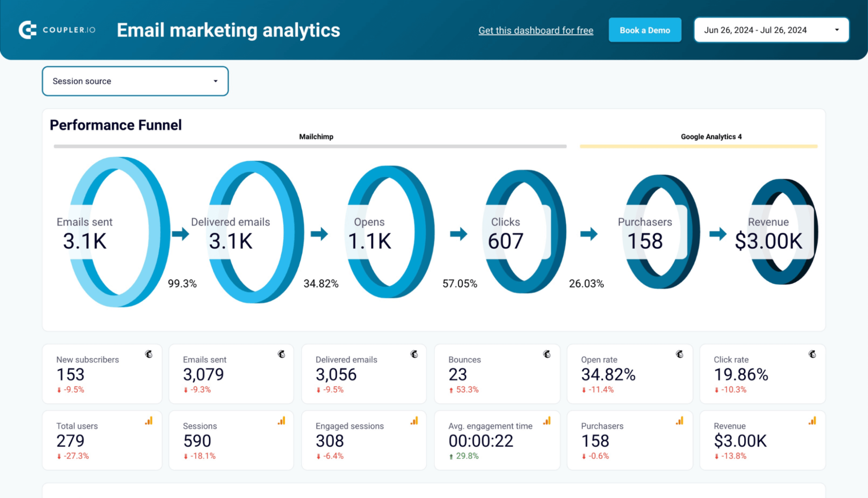Click the Mailchimp icon on Emails sent card
The image size is (868, 498).
pos(281,354)
